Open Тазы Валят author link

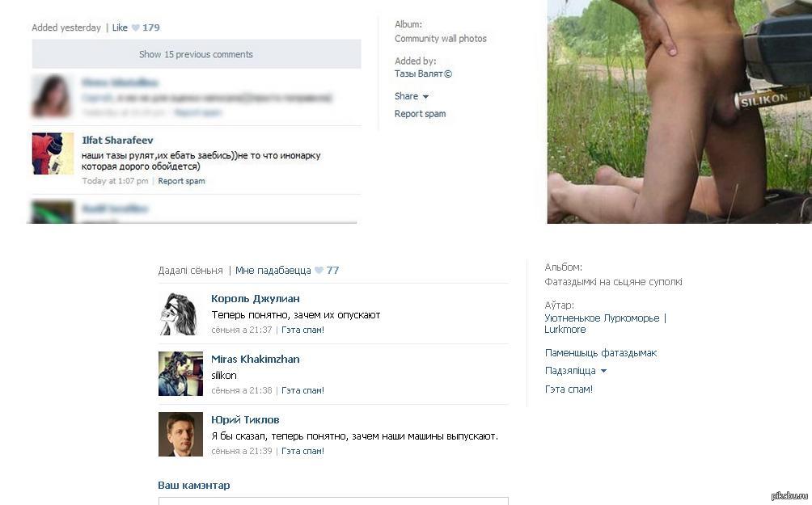423,74
